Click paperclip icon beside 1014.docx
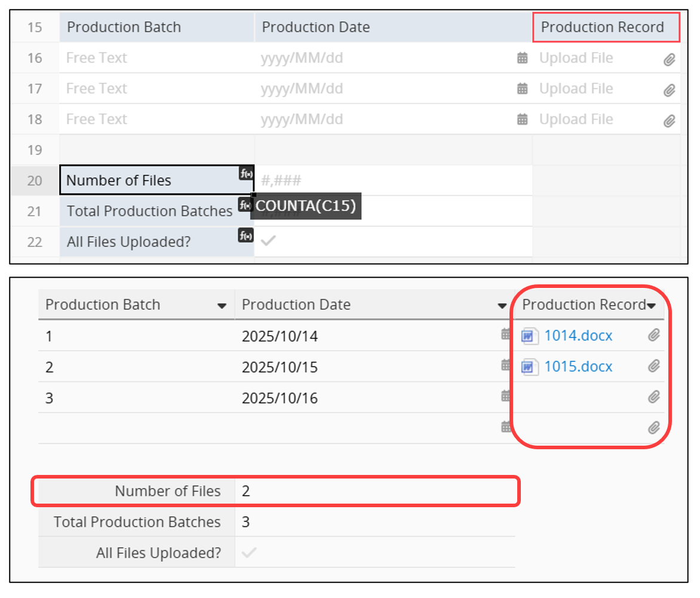Viewport: 700px width, 598px height. point(654,335)
